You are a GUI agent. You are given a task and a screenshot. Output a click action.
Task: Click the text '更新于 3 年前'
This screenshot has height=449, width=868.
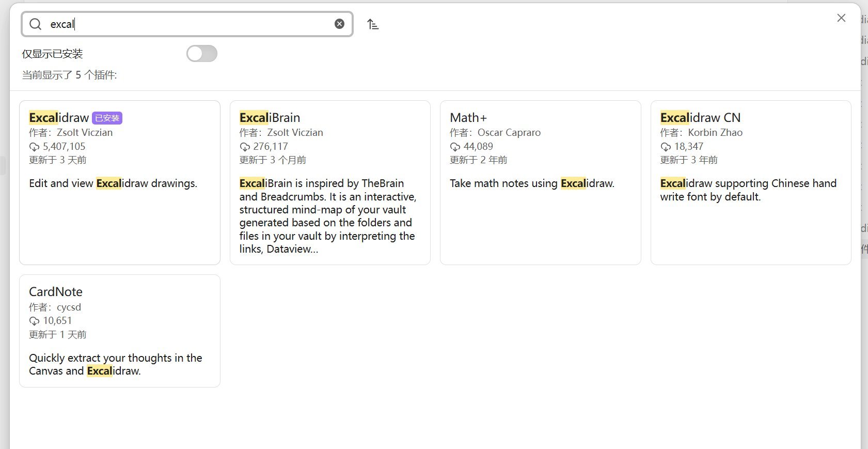pyautogui.click(x=689, y=160)
